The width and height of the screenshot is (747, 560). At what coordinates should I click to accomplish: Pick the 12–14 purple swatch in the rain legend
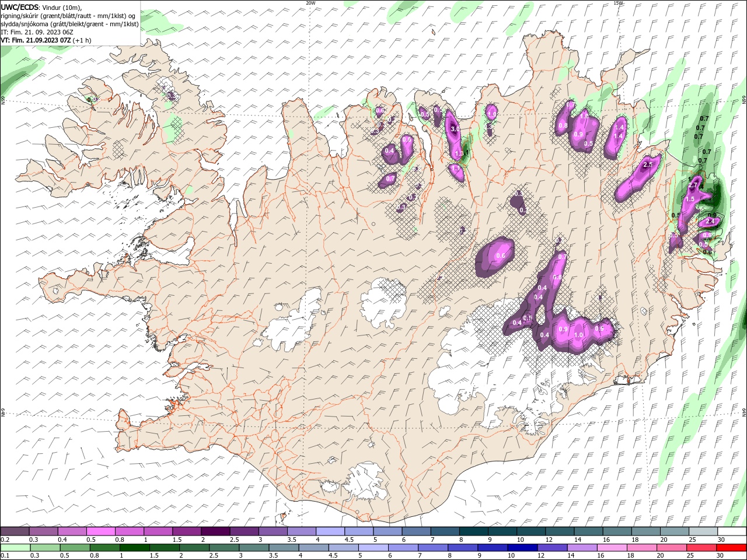[x=553, y=548]
